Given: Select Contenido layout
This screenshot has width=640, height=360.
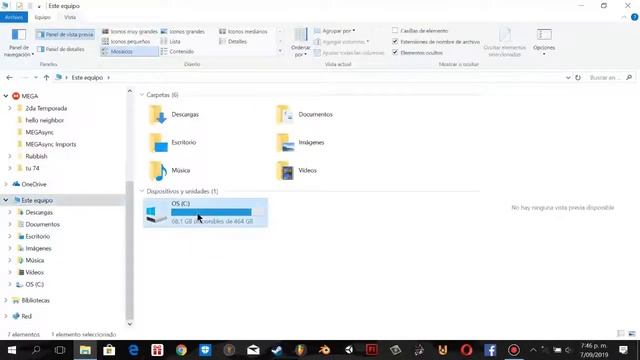Looking at the screenshot, I should (x=177, y=51).
